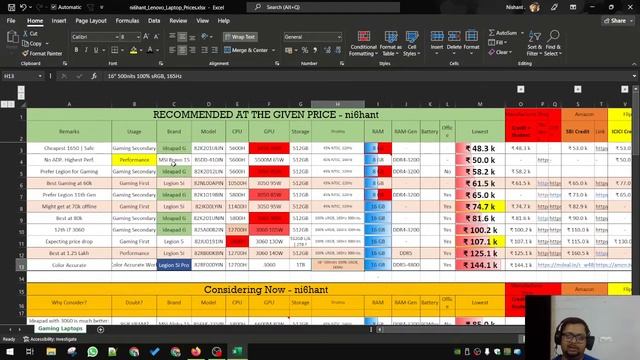
Task: Click the Increase Font Size icon
Action: [x=146, y=37]
